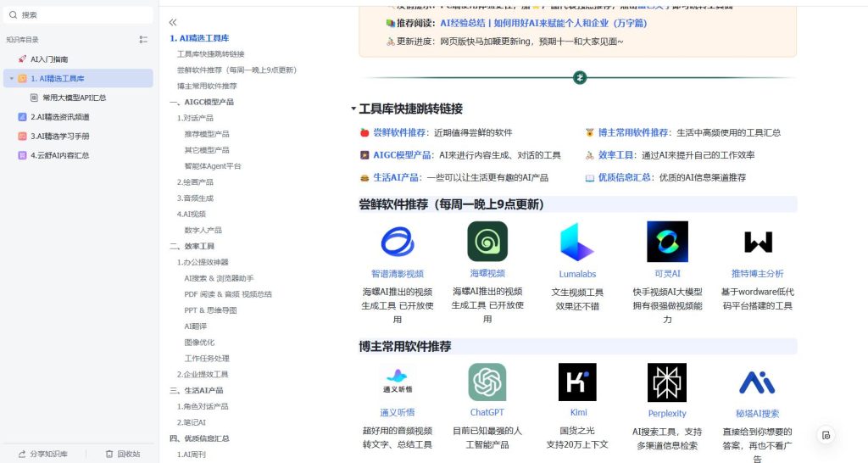Click the Kimi text link
The height and width of the screenshot is (463, 868).
tap(578, 412)
